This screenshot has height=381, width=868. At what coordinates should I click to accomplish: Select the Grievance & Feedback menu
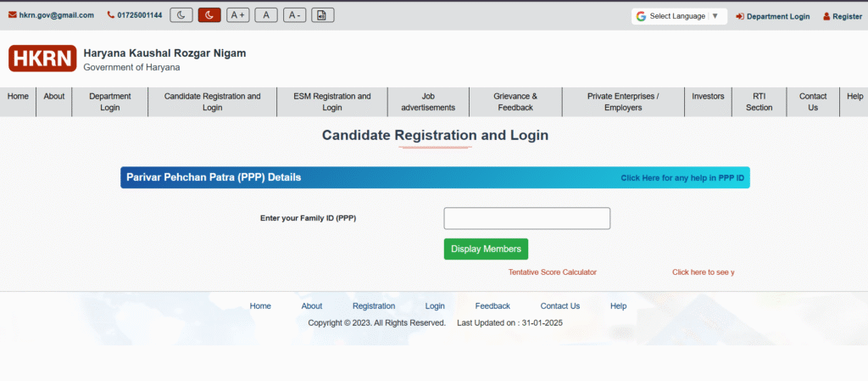(x=515, y=102)
